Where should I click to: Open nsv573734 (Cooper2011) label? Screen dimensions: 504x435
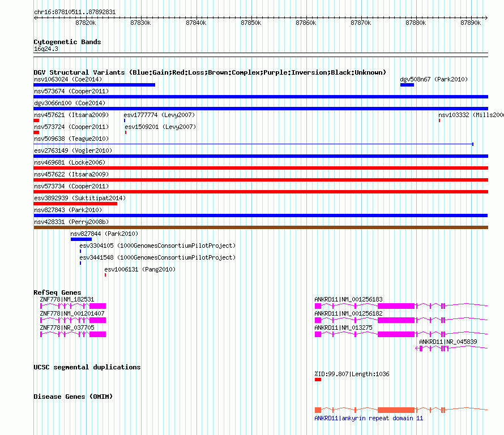71,186
